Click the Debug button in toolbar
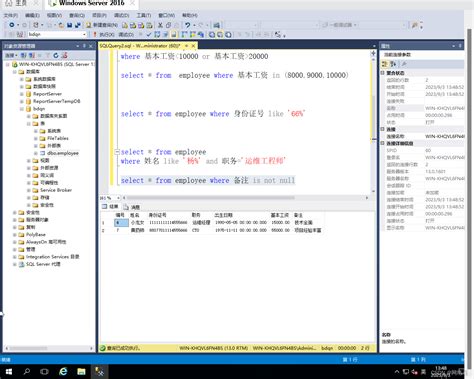This screenshot has height=379, width=474. tap(126, 34)
